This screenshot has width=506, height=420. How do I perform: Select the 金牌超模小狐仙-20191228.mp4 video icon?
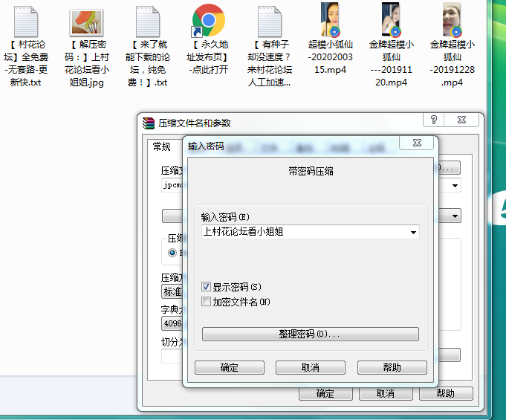(x=452, y=19)
